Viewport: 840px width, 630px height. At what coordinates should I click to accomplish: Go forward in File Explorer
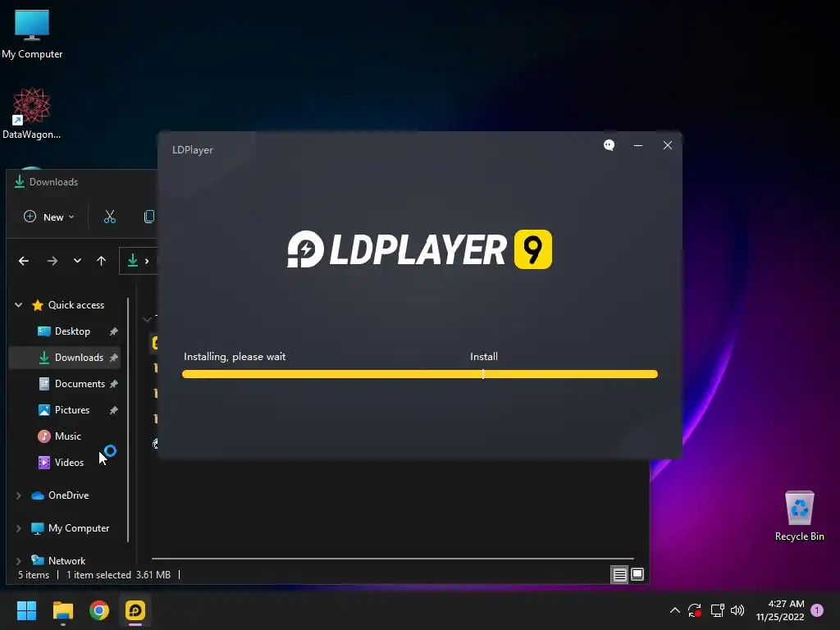tap(52, 261)
